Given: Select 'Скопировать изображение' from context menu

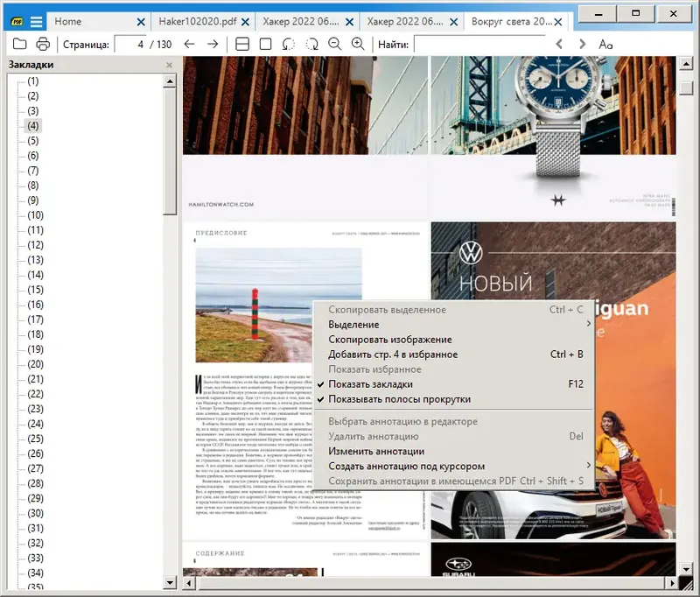Looking at the screenshot, I should tap(389, 340).
